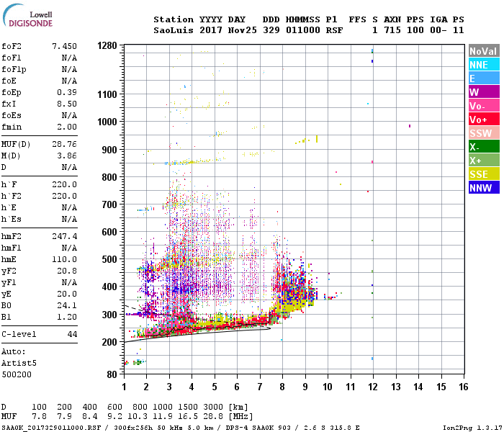
Task: Click the RSF program value
Action: pos(334,30)
